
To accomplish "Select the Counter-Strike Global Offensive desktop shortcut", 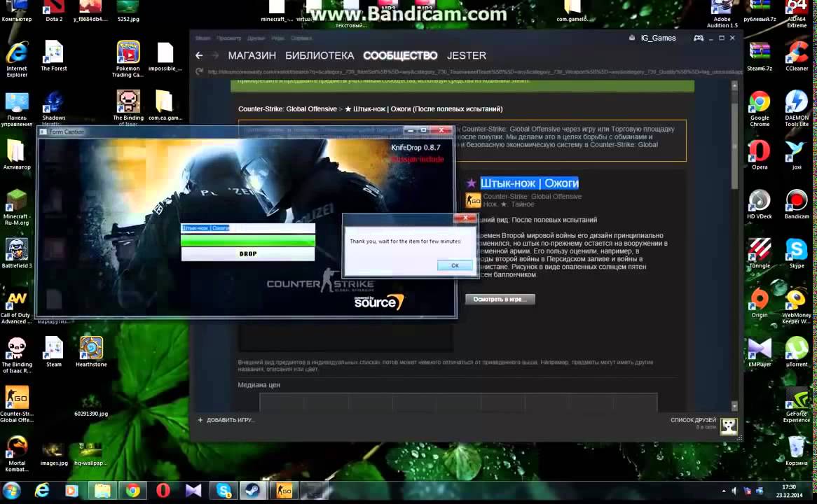I will 17,405.
